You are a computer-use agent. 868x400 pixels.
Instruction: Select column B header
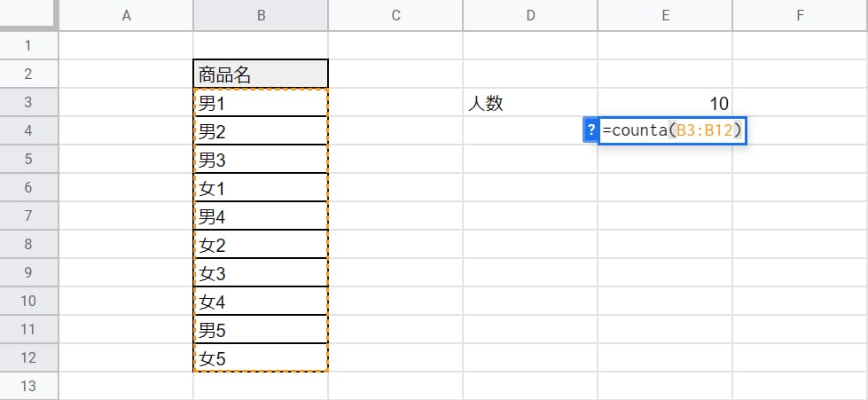[x=261, y=15]
